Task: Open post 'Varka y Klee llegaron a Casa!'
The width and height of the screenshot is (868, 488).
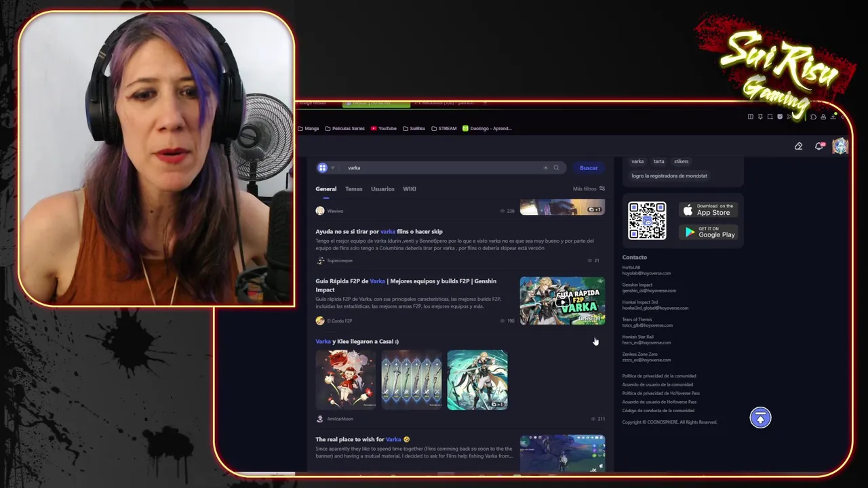Action: coord(357,342)
